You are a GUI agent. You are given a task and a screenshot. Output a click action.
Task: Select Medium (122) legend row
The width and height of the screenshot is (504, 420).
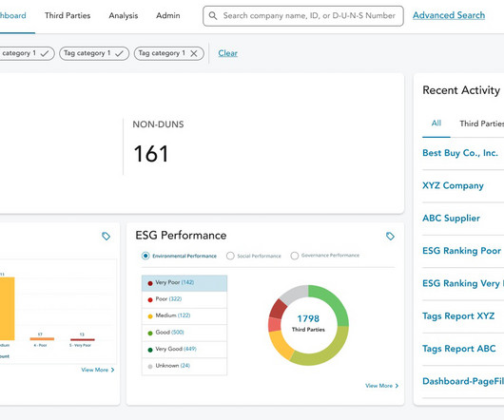click(184, 316)
